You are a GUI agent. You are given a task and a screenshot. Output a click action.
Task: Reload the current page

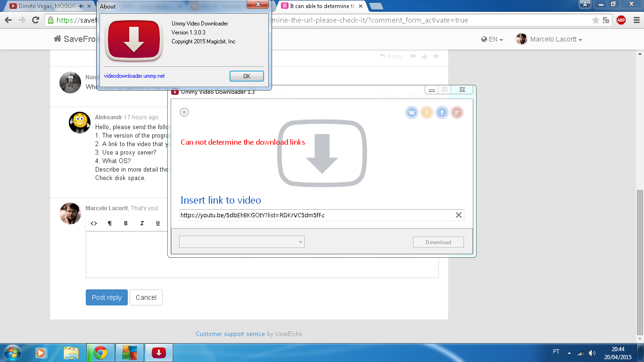35,20
